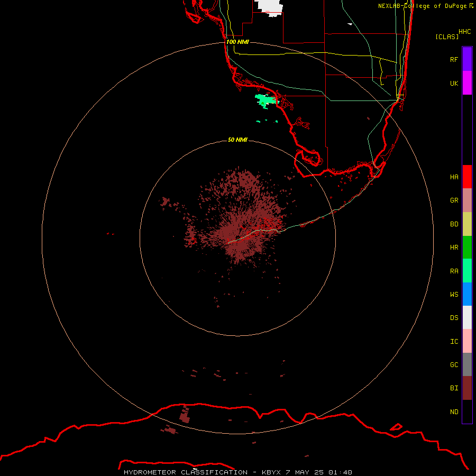Click the ND black legend swatch
This screenshot has height=476, width=476.
(x=467, y=411)
